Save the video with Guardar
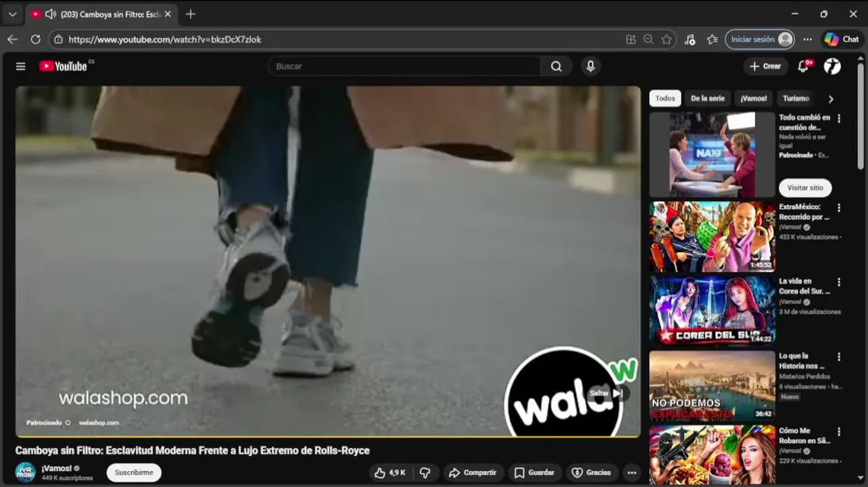Image resolution: width=868 pixels, height=487 pixels. point(534,473)
